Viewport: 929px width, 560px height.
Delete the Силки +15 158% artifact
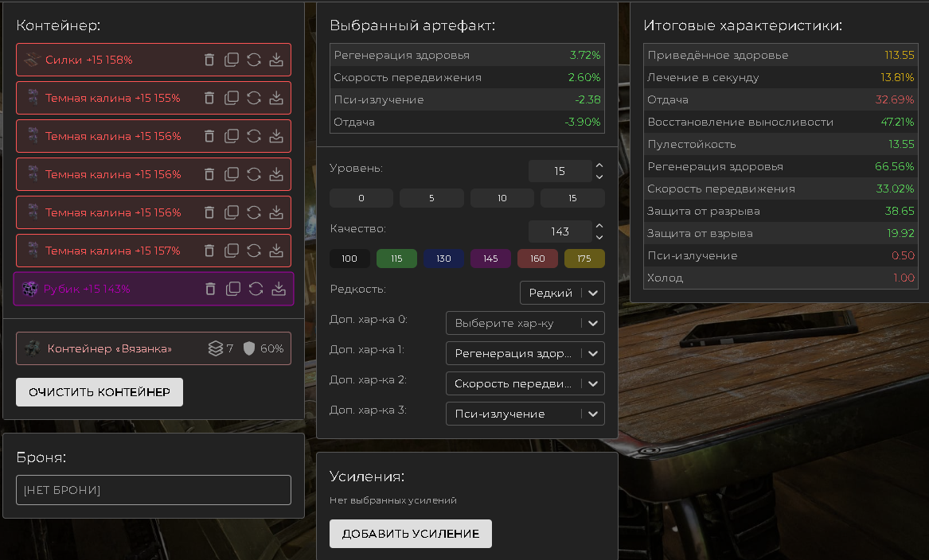point(209,60)
